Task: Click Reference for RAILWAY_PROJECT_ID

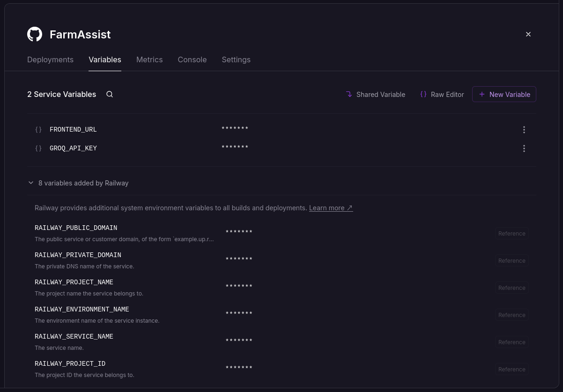Action: click(512, 370)
